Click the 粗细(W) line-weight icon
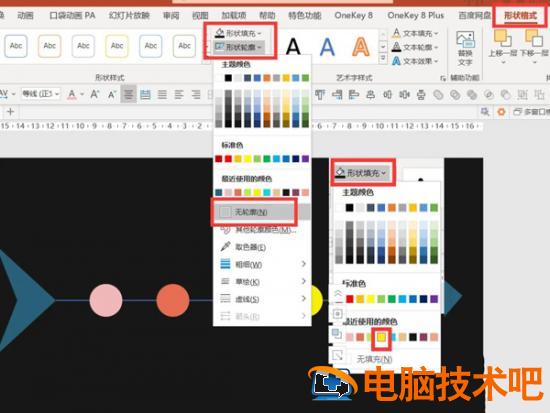The width and height of the screenshot is (550, 413). tap(225, 264)
